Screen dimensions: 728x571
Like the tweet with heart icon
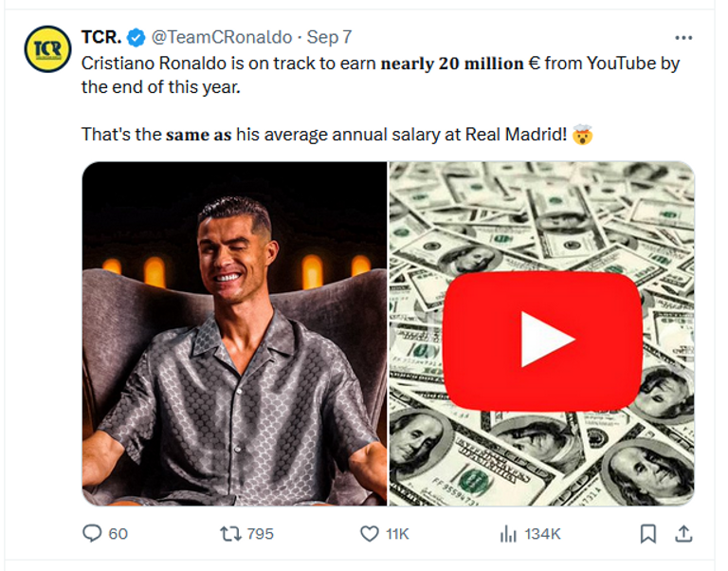coord(370,534)
